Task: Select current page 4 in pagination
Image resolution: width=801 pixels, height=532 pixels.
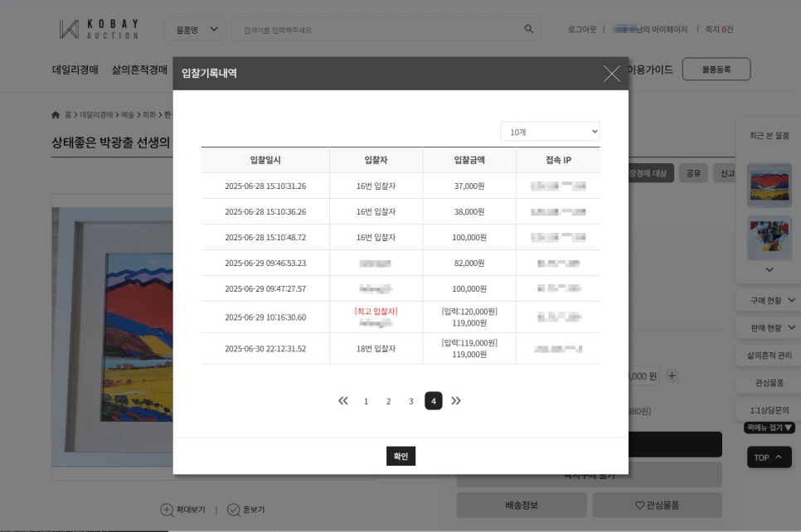Action: coord(433,401)
